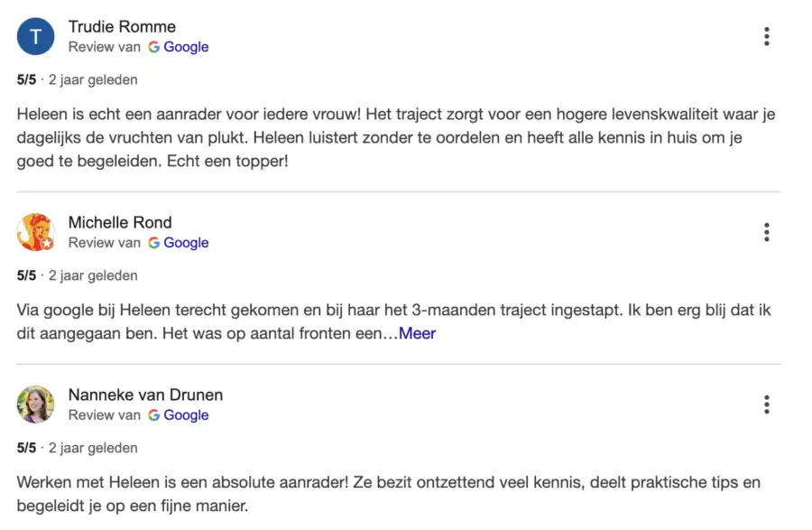Click Google logo icon under Michelle Rond
This screenshot has width=812, height=530.
click(154, 243)
